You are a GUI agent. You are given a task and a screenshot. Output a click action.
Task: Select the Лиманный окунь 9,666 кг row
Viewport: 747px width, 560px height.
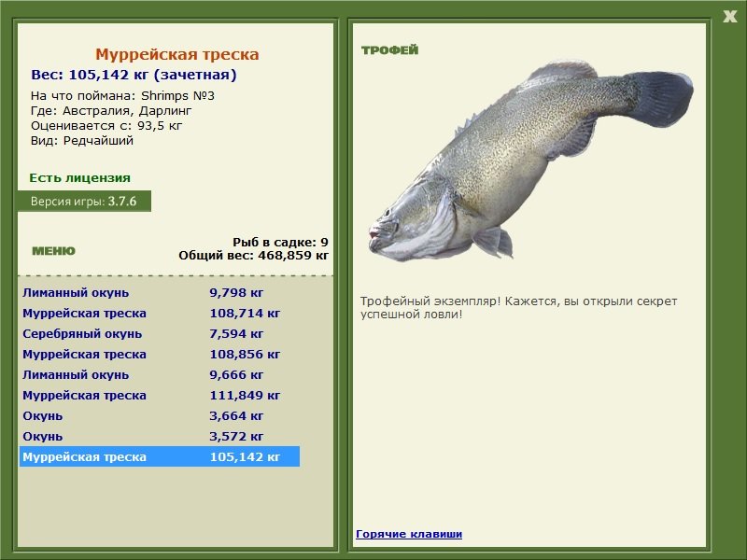[160, 374]
